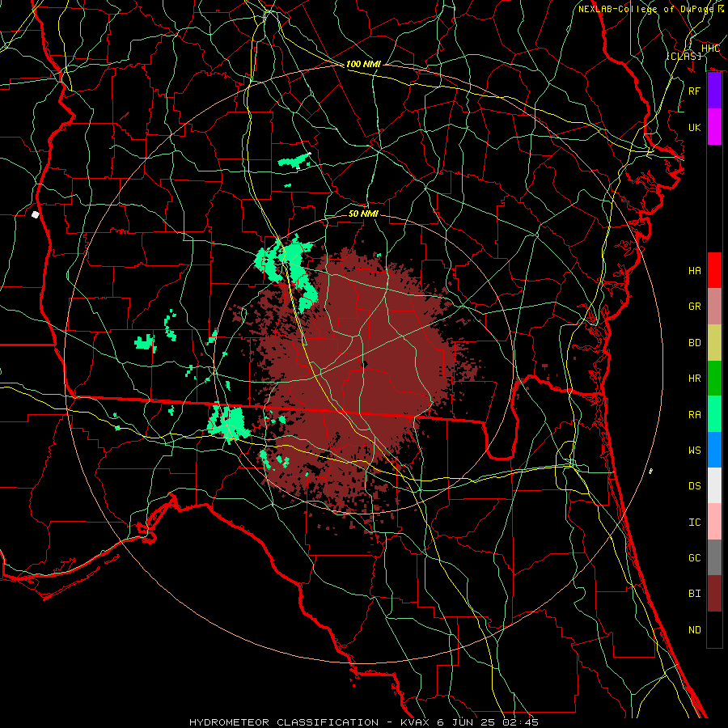Click the HR legend label
This screenshot has height=728, width=728.
coord(695,379)
